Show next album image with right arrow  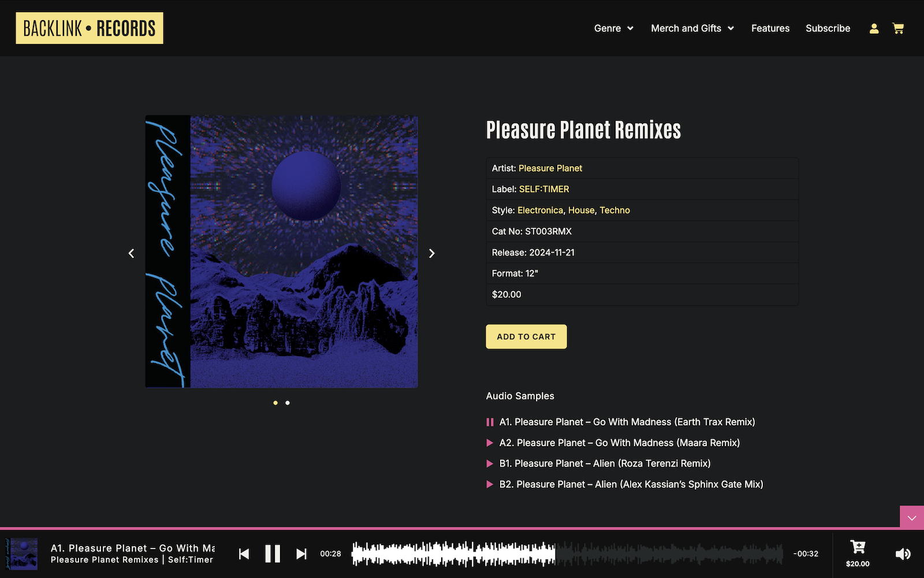pos(431,253)
